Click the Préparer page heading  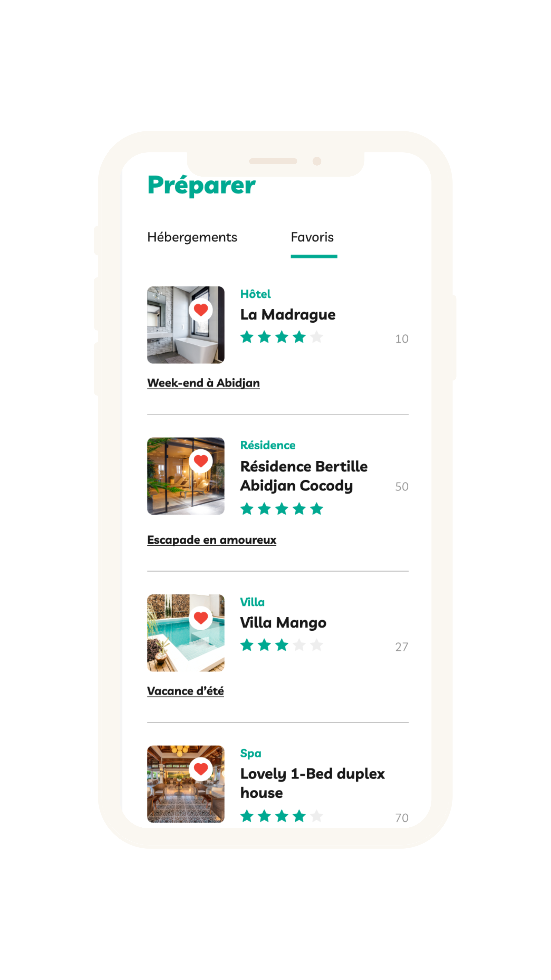pyautogui.click(x=202, y=186)
